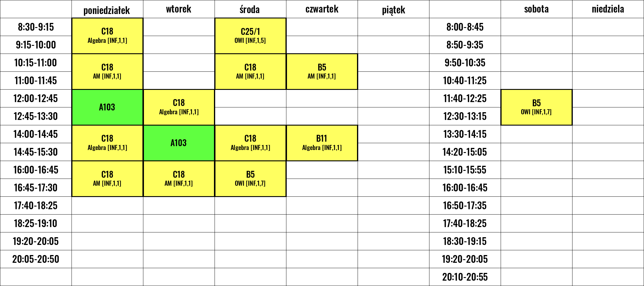This screenshot has height=286, width=644.
Task: Select the czwartek day header
Action: [x=322, y=9]
